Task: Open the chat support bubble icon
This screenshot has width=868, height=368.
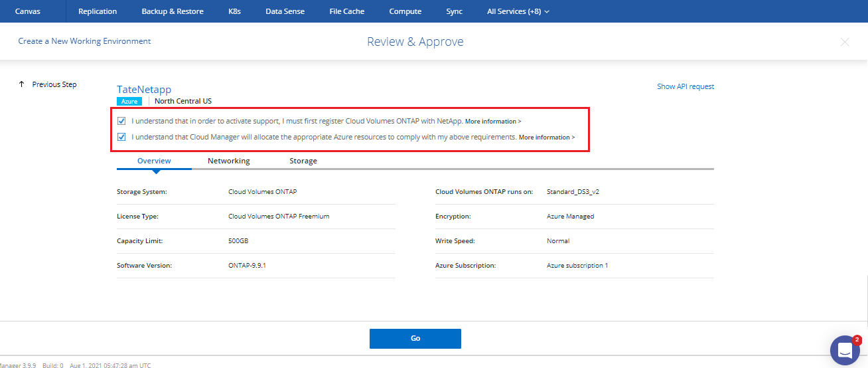Action: pos(845,350)
